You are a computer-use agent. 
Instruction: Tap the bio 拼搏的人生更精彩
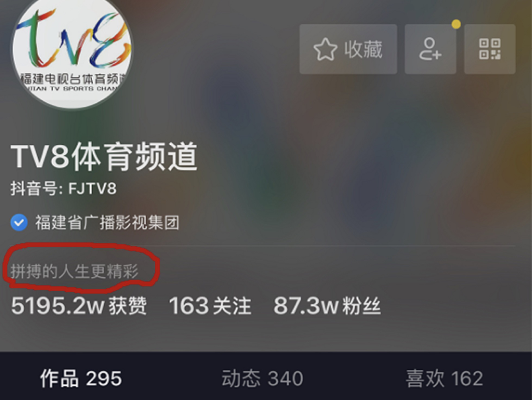point(74,271)
